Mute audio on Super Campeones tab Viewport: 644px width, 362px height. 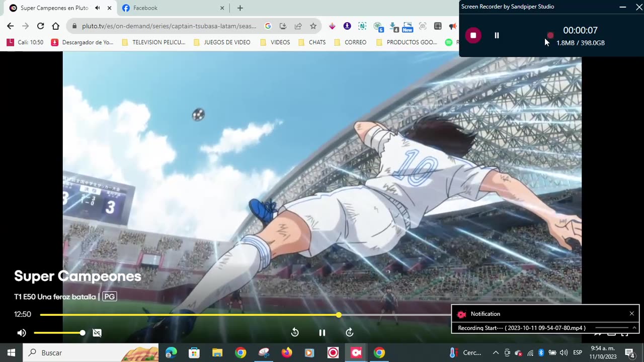[98, 8]
